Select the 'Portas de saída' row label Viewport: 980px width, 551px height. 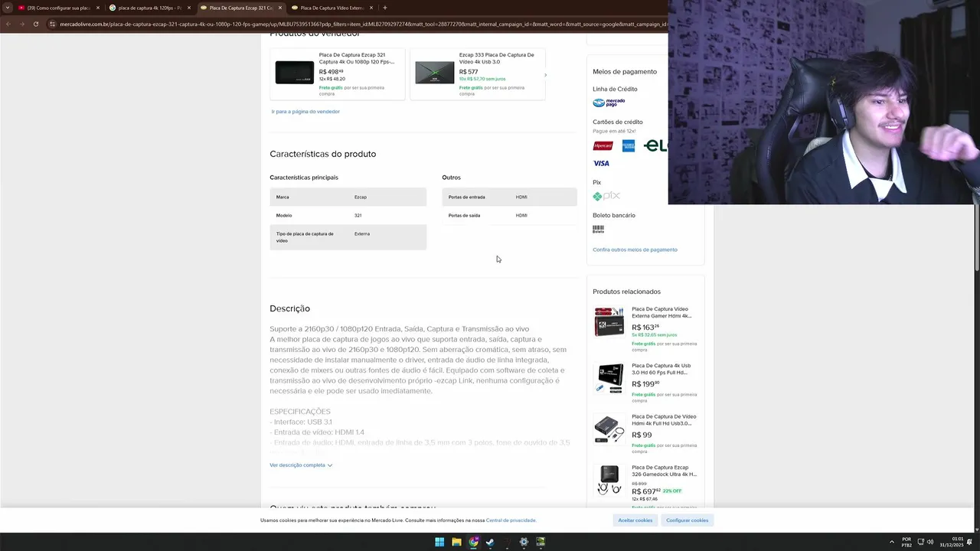tap(464, 215)
